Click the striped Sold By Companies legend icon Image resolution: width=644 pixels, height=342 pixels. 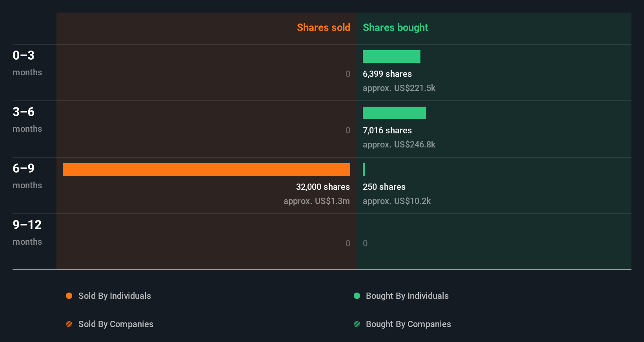coord(69,324)
